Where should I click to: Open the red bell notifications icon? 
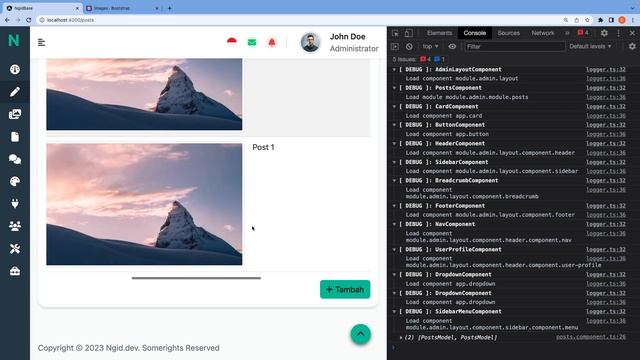(272, 42)
